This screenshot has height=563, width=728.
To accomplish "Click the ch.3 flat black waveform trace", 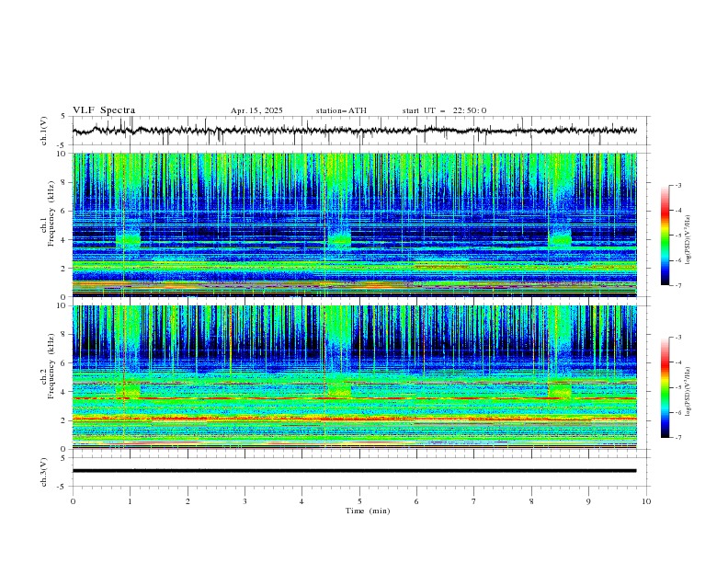I will pyautogui.click(x=355, y=471).
